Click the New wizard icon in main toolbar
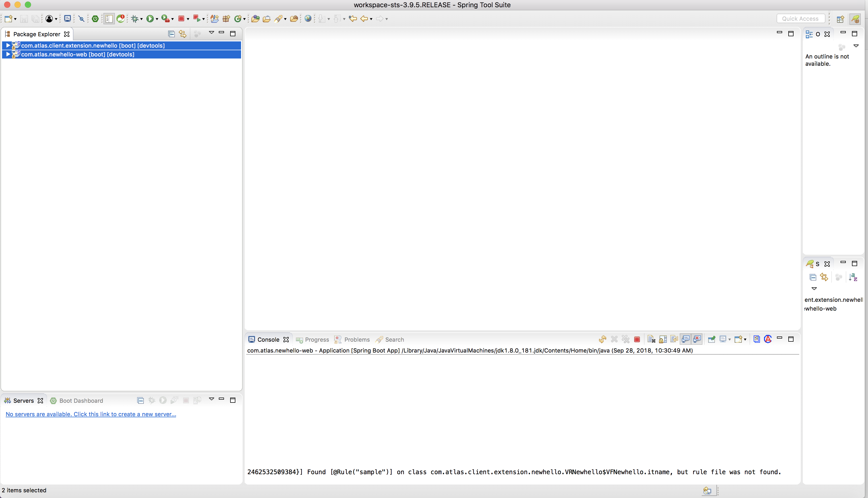868x498 pixels. 9,19
